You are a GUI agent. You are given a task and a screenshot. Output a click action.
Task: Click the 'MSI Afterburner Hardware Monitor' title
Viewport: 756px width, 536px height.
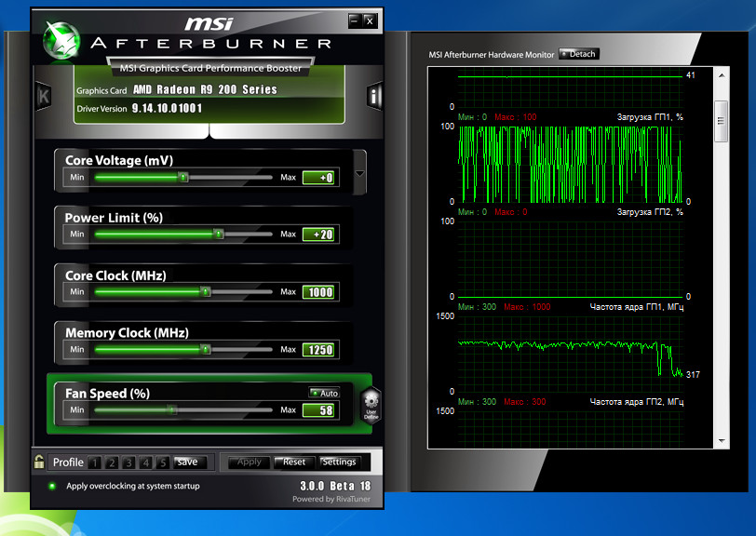tap(492, 55)
